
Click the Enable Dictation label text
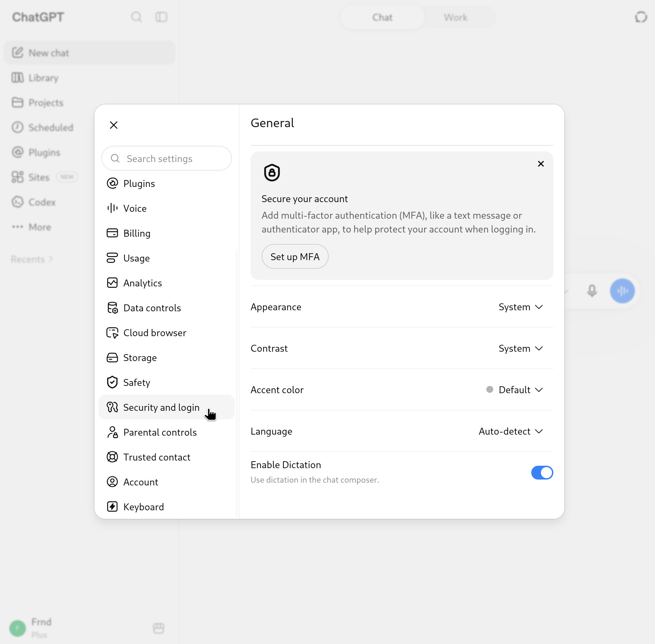point(286,465)
